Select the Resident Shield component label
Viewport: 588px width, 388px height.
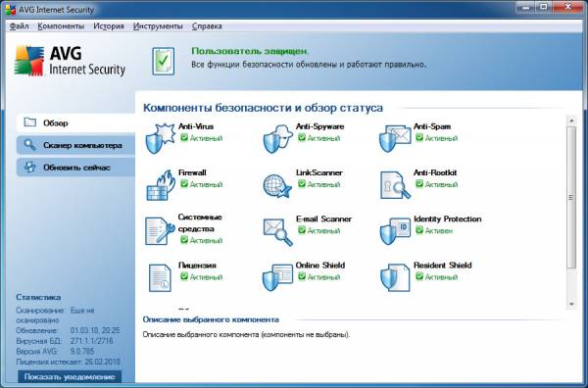443,266
